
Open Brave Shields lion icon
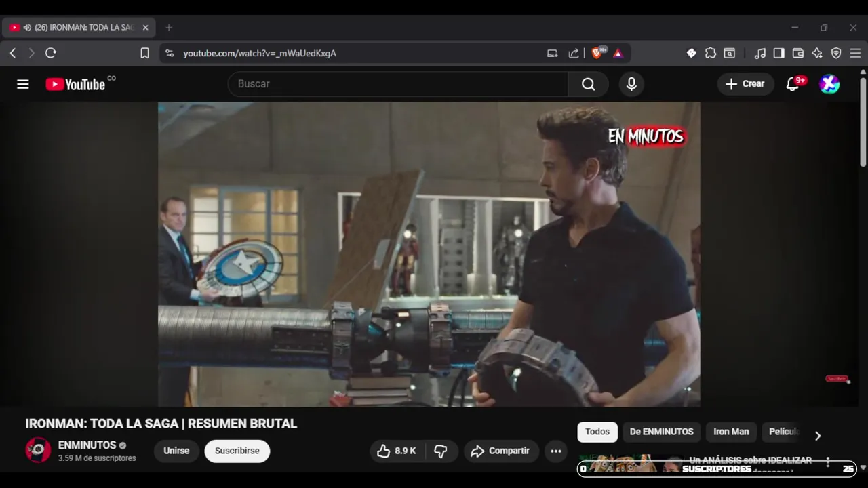(597, 53)
